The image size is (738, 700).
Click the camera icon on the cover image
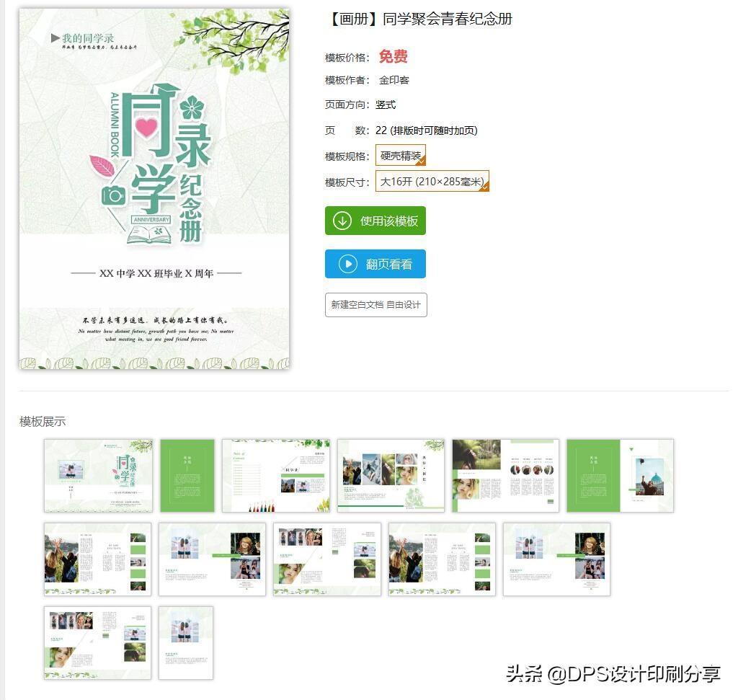113,195
